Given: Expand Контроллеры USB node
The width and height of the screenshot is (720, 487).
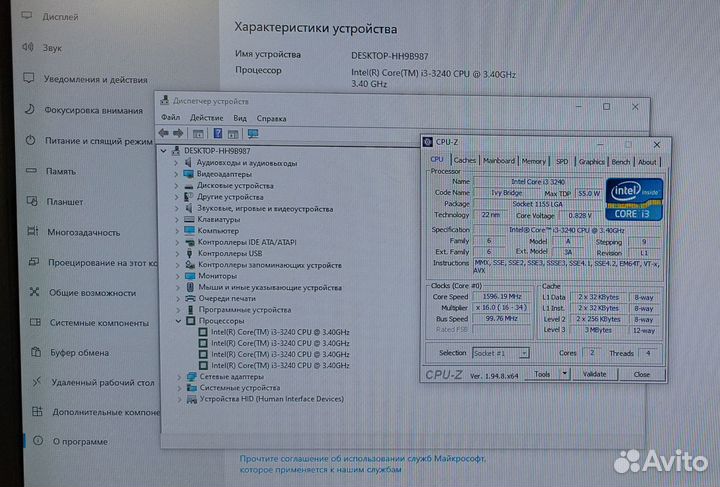Looking at the screenshot, I should (177, 253).
